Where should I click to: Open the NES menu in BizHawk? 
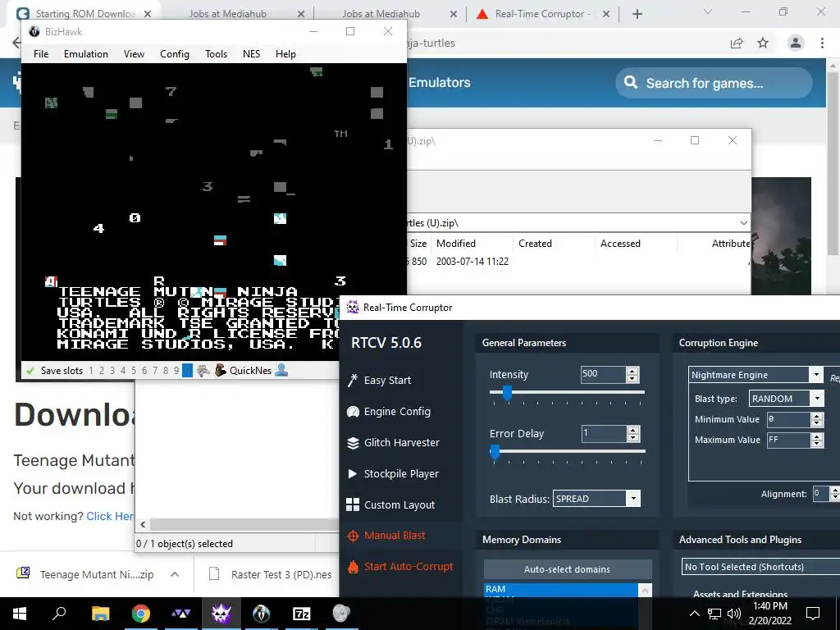pyautogui.click(x=251, y=53)
